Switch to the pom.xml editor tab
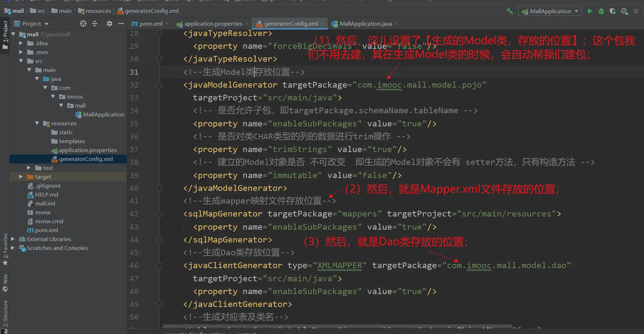 [x=147, y=24]
